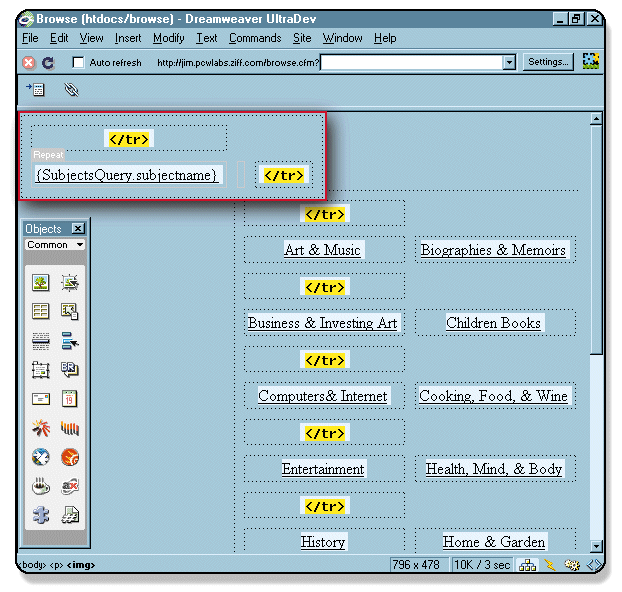Screen dimensions: 622x592
Task: Insert E-mail Link icon
Action: pos(40,399)
